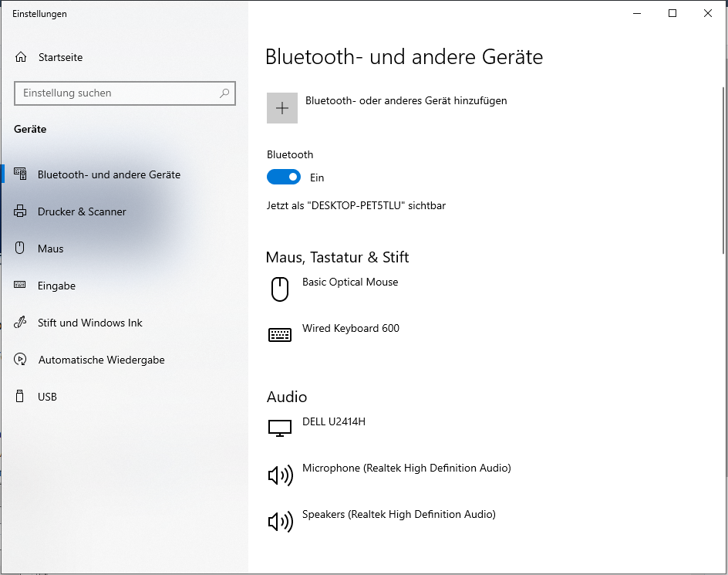Minimize the Einstellungen window
The height and width of the screenshot is (575, 728).
point(637,13)
